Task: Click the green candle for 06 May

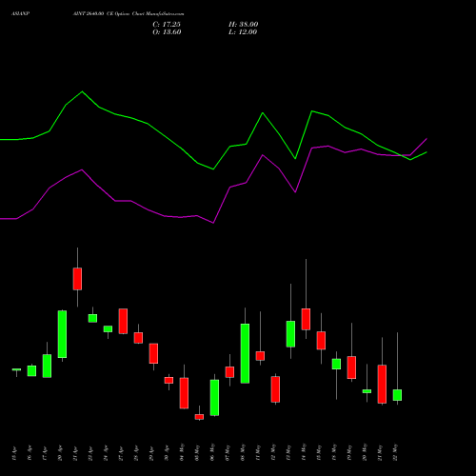Action: [x=214, y=398]
